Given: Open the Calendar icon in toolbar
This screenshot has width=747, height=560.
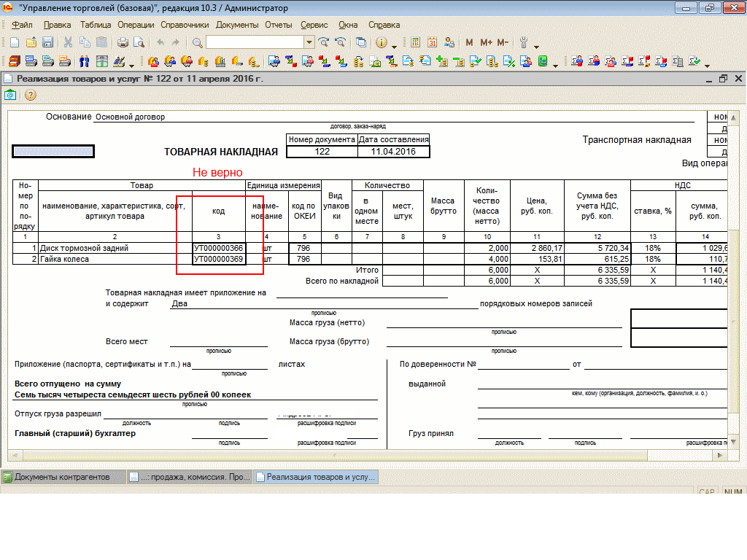Looking at the screenshot, I should coord(431,42).
